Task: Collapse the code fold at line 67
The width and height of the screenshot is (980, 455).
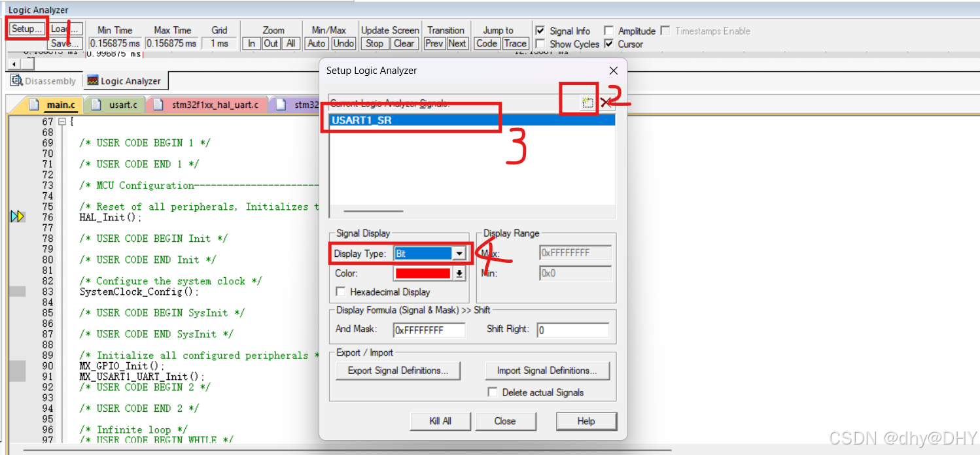Action: (62, 122)
